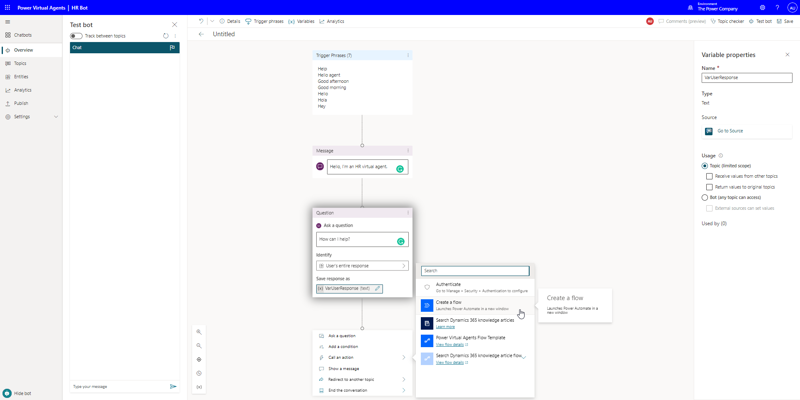Expand the Search Dynamics 365 article flow chevron

click(523, 357)
